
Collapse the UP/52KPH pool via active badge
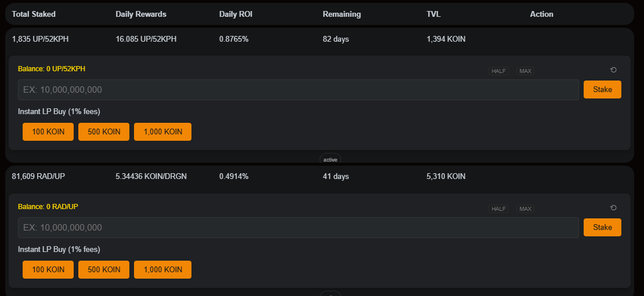click(330, 159)
